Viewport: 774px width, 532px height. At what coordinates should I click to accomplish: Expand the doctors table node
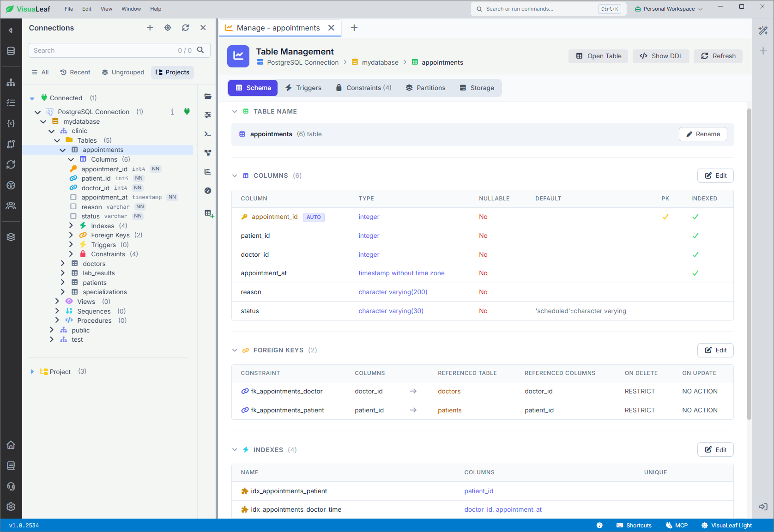pyautogui.click(x=63, y=263)
